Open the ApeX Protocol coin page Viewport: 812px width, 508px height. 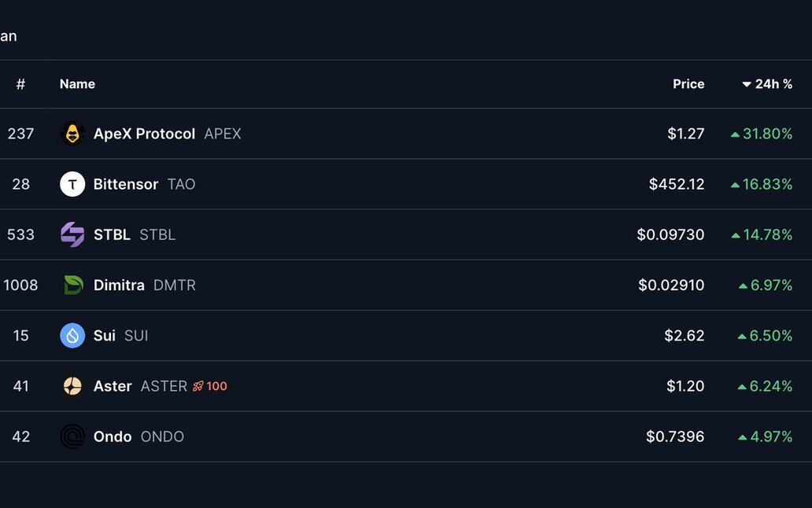144,134
